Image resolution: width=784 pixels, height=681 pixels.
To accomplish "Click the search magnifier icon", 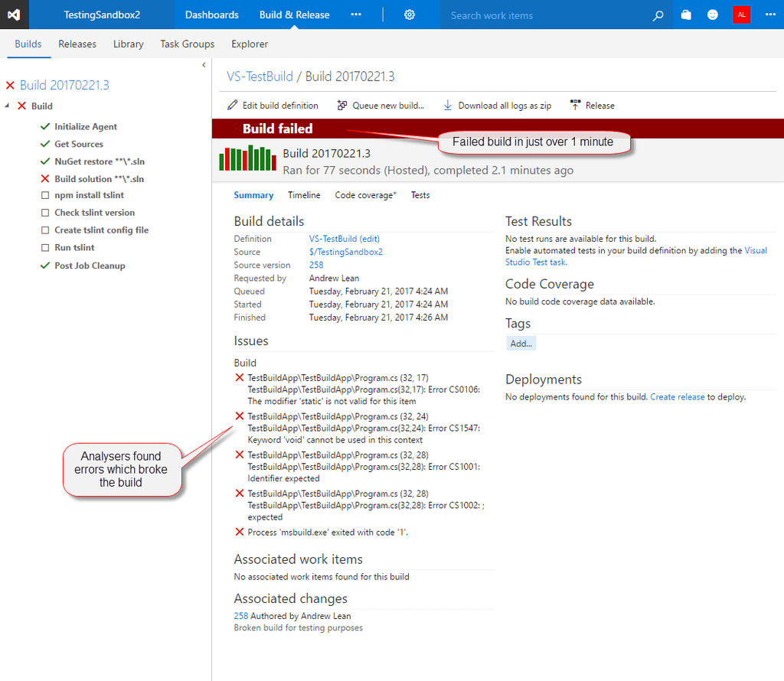I will point(658,15).
